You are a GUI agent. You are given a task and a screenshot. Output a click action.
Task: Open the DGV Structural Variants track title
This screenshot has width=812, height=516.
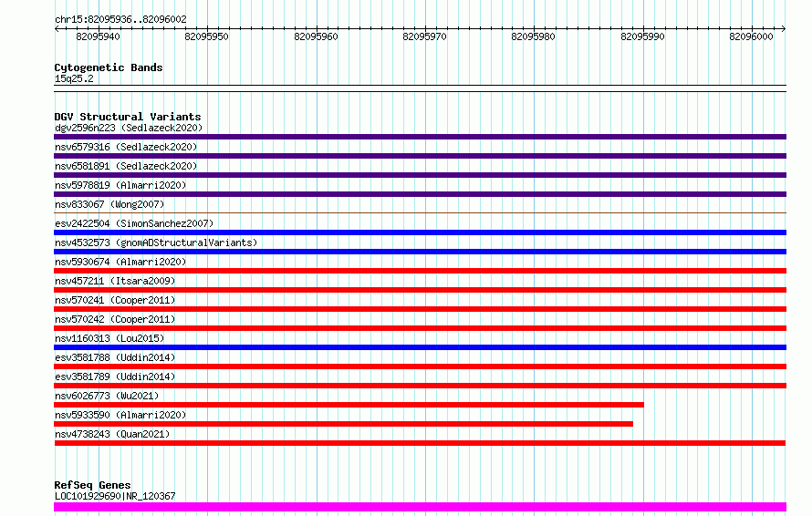point(128,117)
